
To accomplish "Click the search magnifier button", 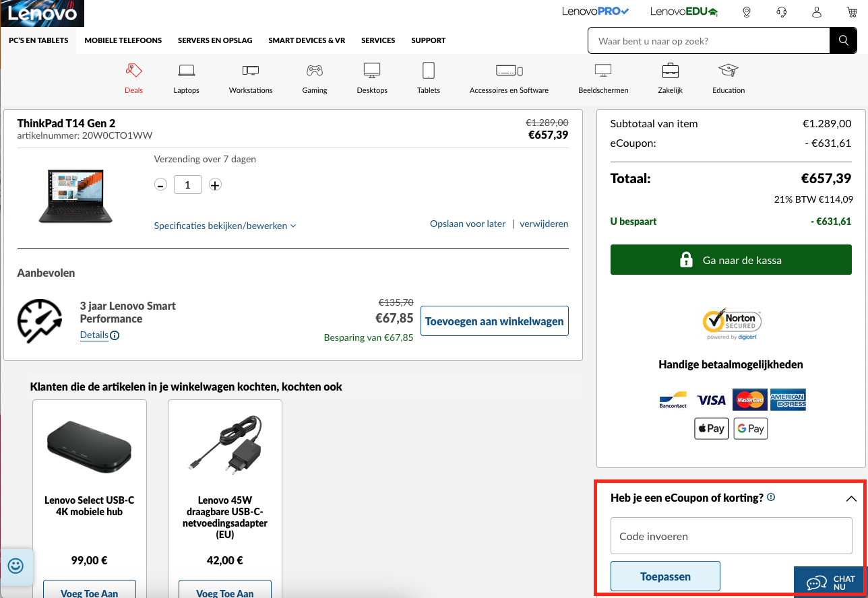I will click(843, 40).
